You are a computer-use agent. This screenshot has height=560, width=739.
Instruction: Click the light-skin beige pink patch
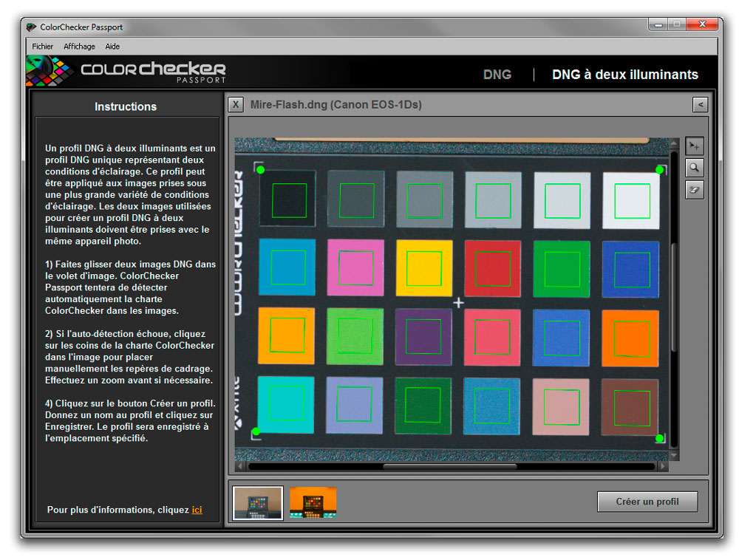[x=561, y=407]
